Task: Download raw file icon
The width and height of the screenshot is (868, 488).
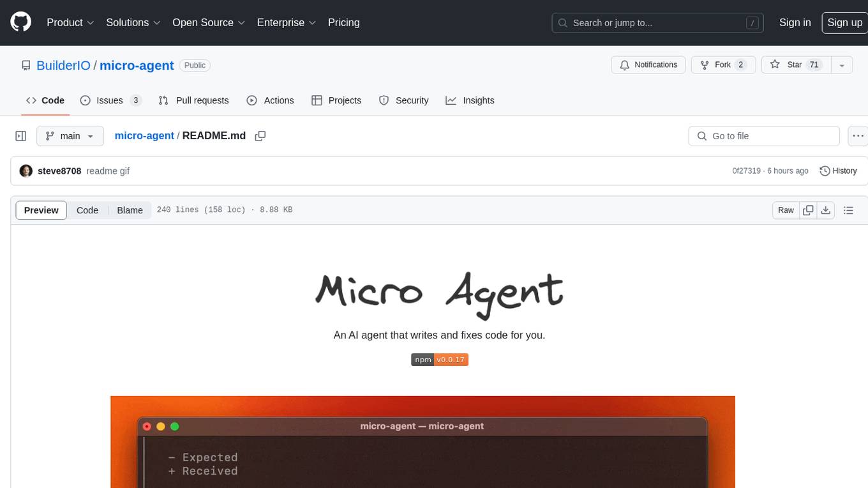Action: tap(826, 210)
